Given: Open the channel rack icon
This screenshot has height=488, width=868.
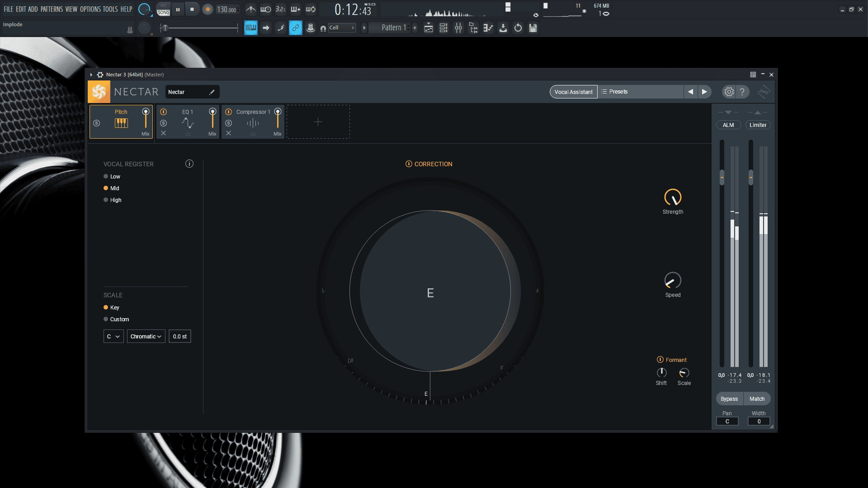Looking at the screenshot, I should (x=443, y=28).
